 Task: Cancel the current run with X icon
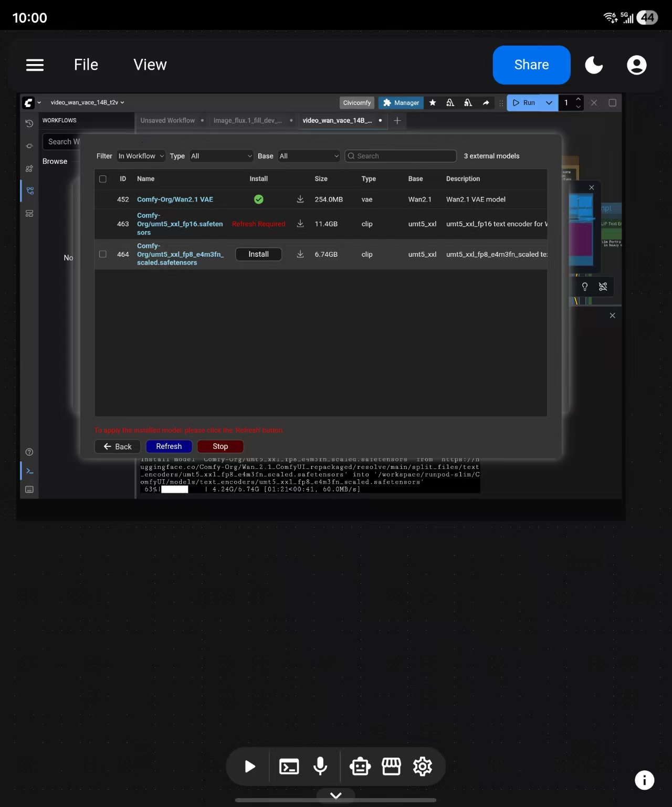pos(594,103)
